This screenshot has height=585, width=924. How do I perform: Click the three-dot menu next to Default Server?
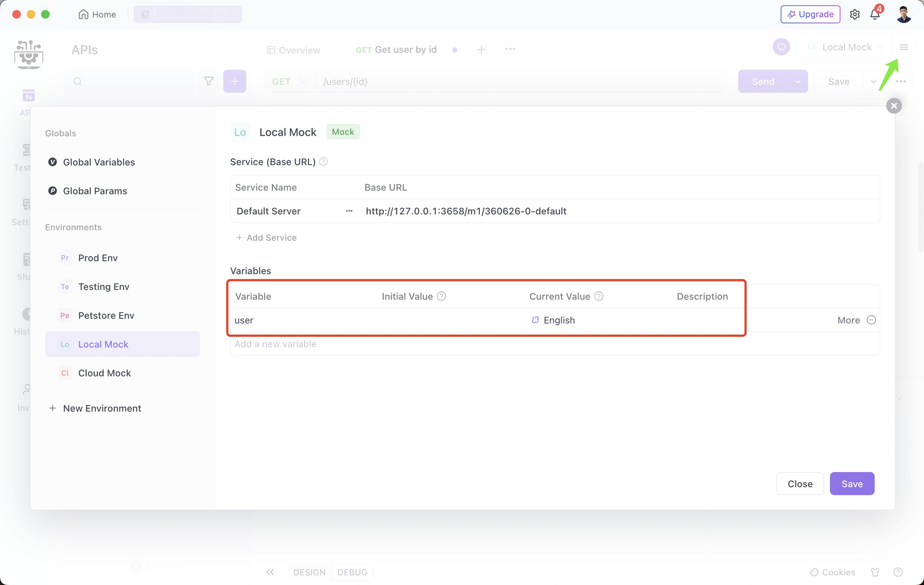pyautogui.click(x=350, y=211)
